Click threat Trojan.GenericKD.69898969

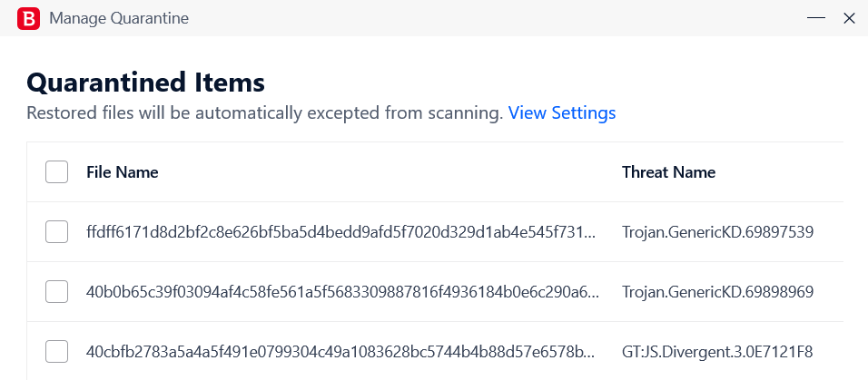[718, 291]
